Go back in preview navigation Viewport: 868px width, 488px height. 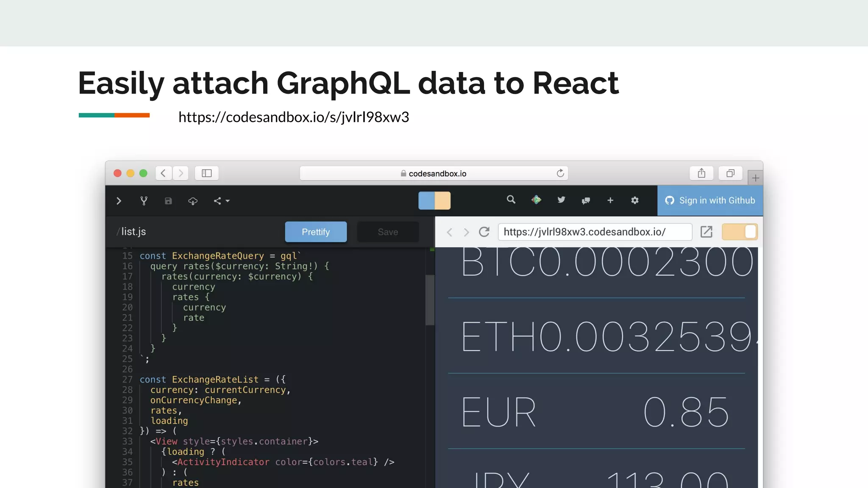tap(450, 232)
